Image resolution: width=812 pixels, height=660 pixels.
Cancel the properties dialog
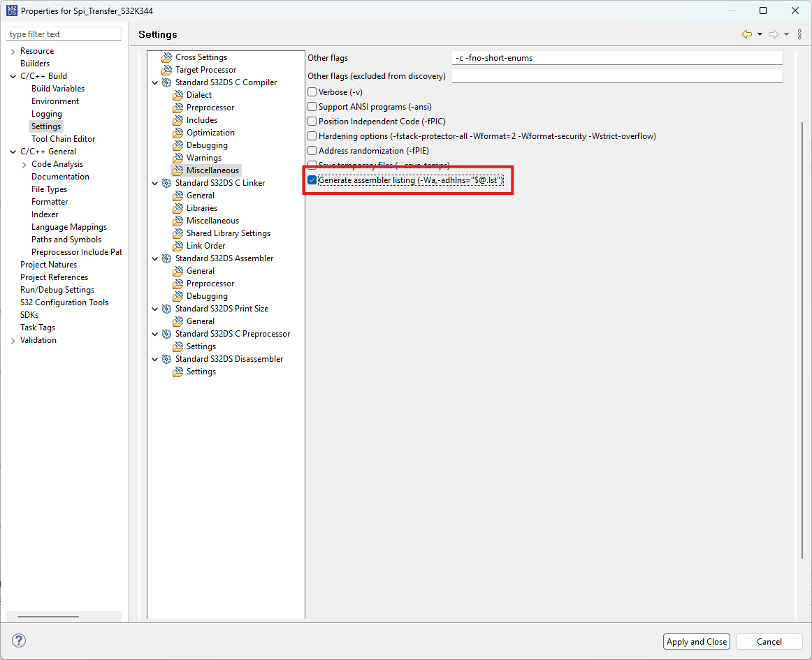click(769, 641)
